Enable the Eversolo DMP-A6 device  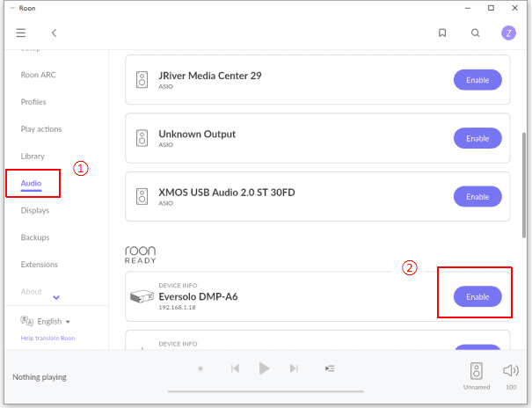coord(477,297)
